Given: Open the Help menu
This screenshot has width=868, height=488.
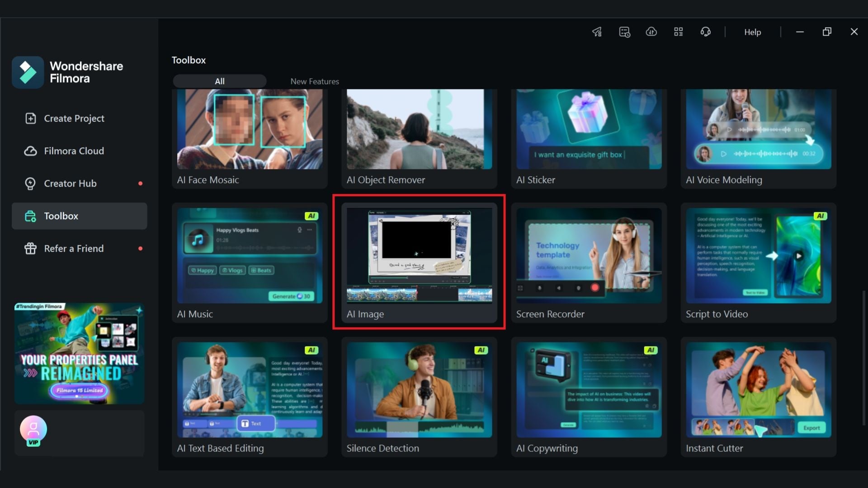Looking at the screenshot, I should (752, 32).
